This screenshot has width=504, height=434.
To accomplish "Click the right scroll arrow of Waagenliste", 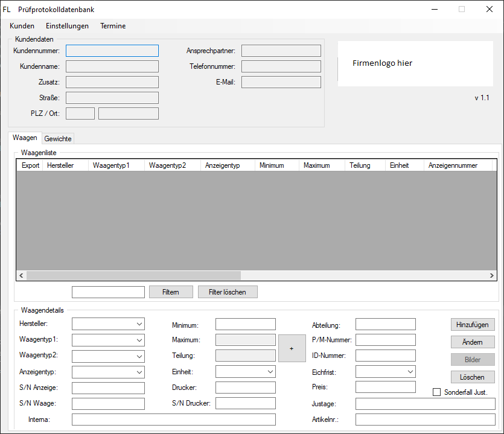I will 491,275.
